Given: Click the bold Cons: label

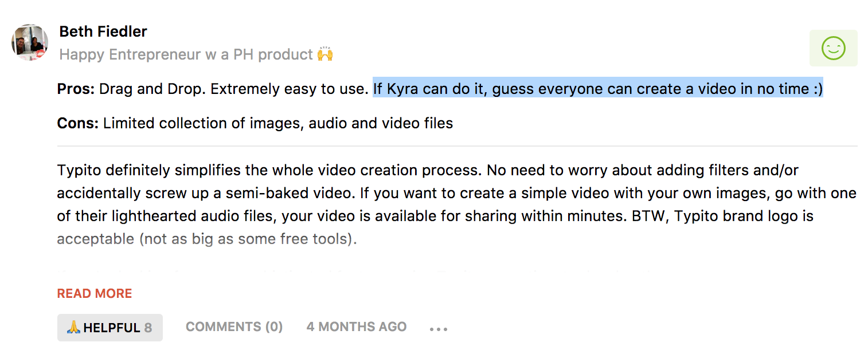Looking at the screenshot, I should coord(78,123).
